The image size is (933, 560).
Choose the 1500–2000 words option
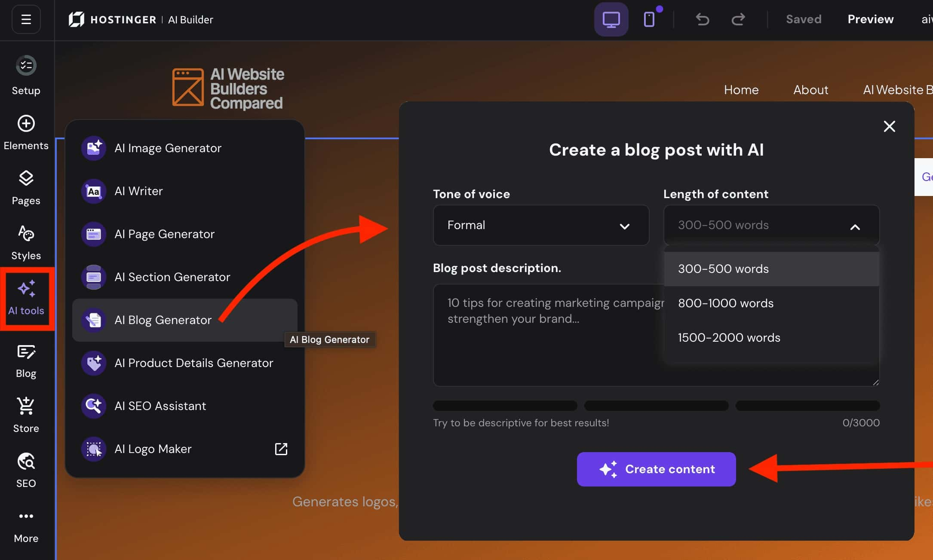coord(771,338)
